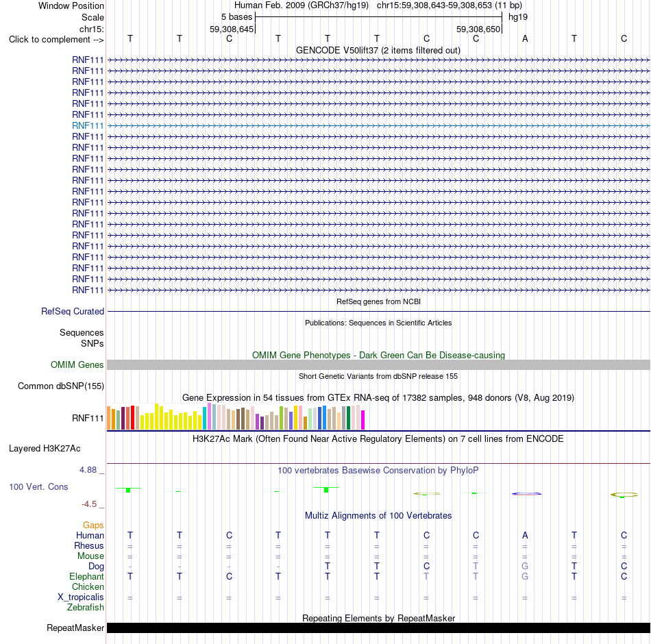This screenshot has height=644, width=651.
Task: Click the black RepeatMasker bar
Action: coord(379,628)
